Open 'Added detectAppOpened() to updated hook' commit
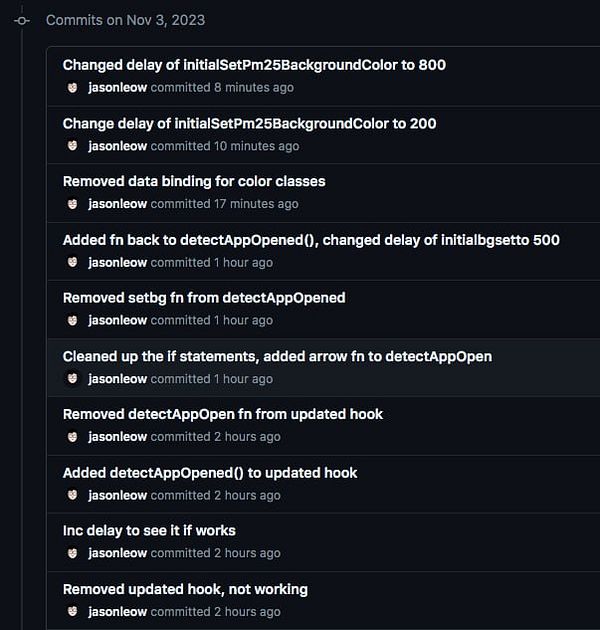This screenshot has width=600, height=630. tap(210, 473)
